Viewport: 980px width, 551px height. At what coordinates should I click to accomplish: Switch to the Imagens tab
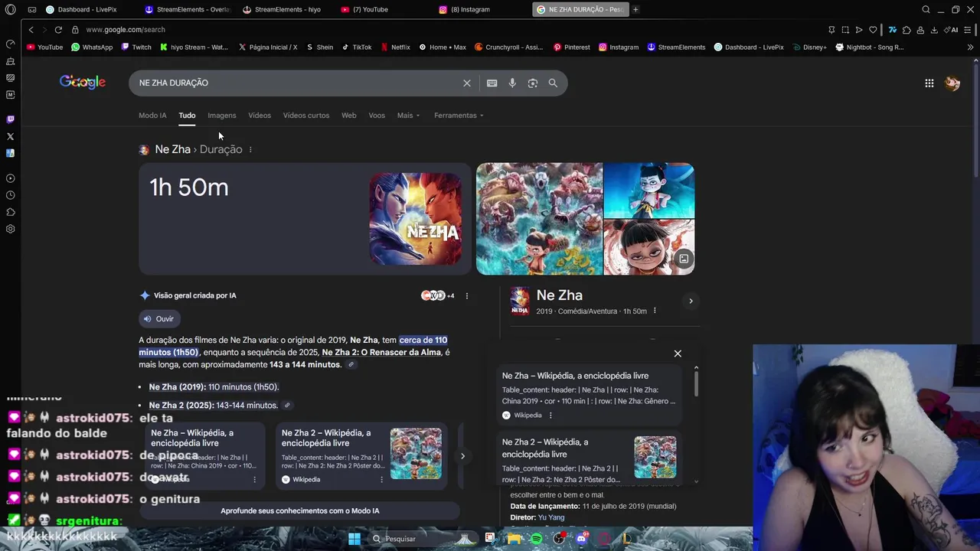[x=222, y=116]
